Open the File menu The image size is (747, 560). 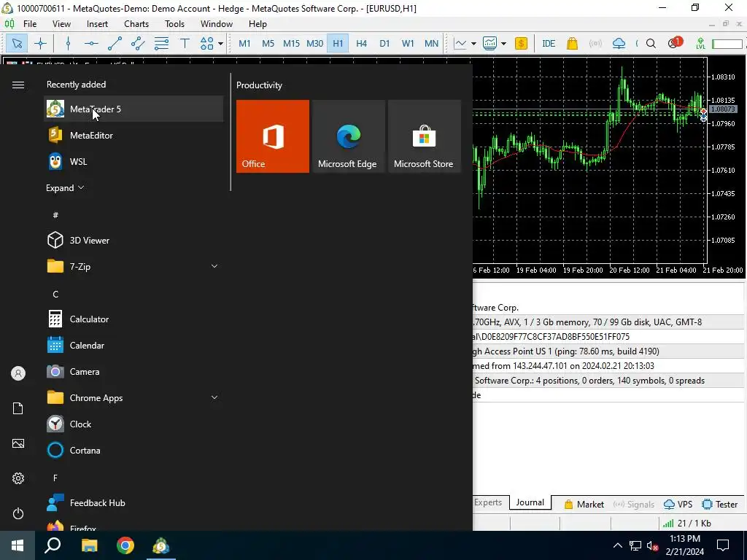(29, 24)
